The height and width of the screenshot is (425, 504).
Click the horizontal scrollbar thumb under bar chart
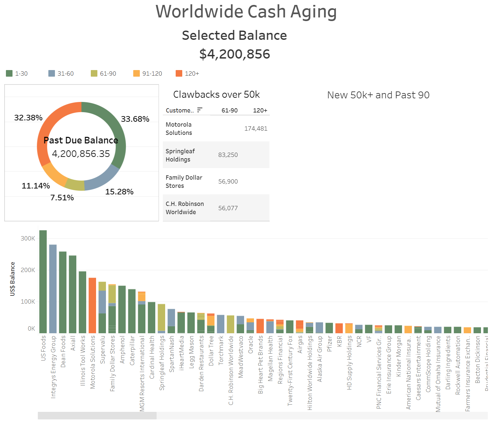[97, 415]
